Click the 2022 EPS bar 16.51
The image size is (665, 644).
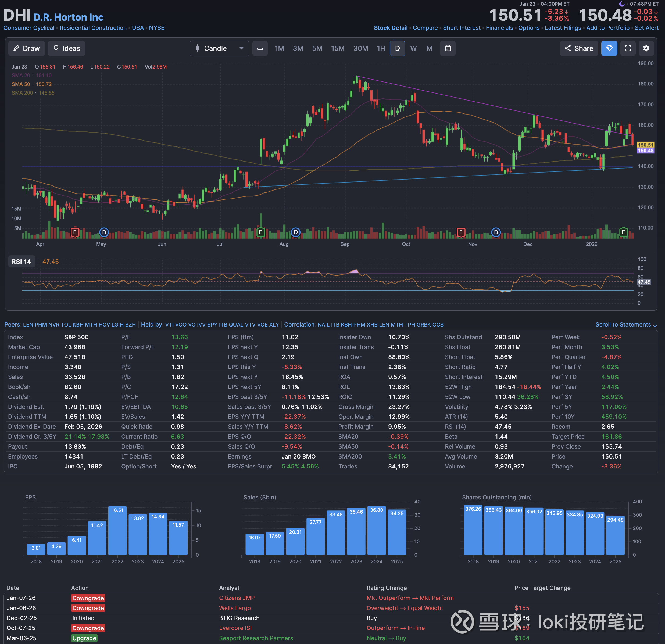(x=117, y=530)
